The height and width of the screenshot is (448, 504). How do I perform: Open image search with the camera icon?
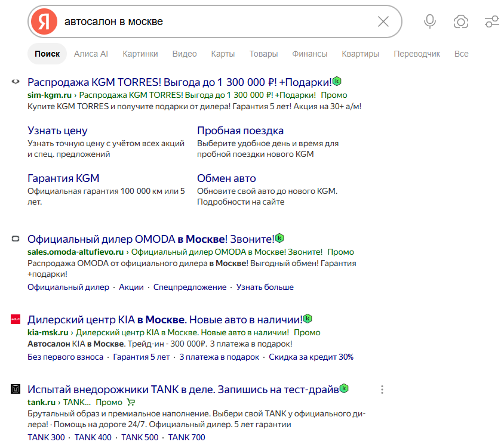tap(461, 21)
